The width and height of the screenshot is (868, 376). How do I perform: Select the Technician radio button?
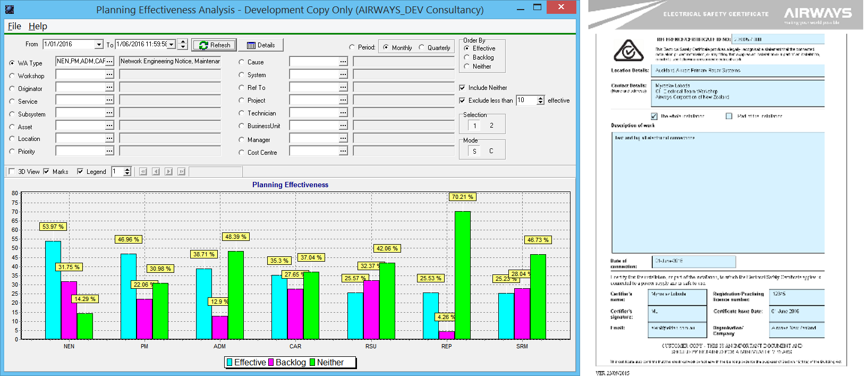tap(242, 113)
